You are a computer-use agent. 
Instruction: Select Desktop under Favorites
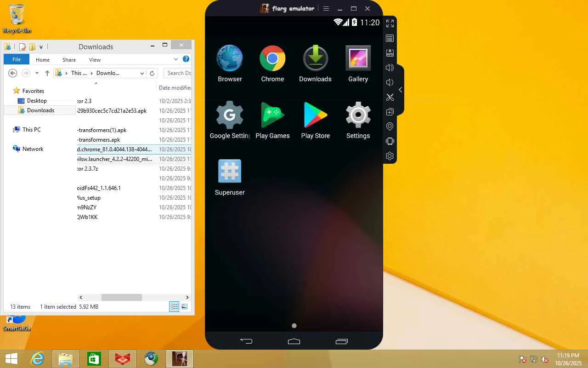coord(37,101)
